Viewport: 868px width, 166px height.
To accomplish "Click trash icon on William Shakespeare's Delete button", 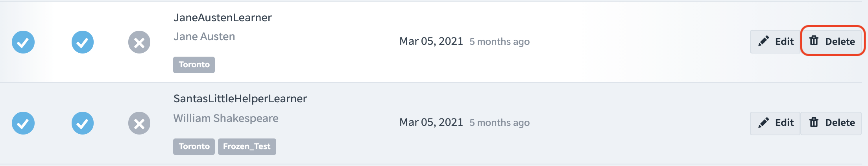I will 814,122.
